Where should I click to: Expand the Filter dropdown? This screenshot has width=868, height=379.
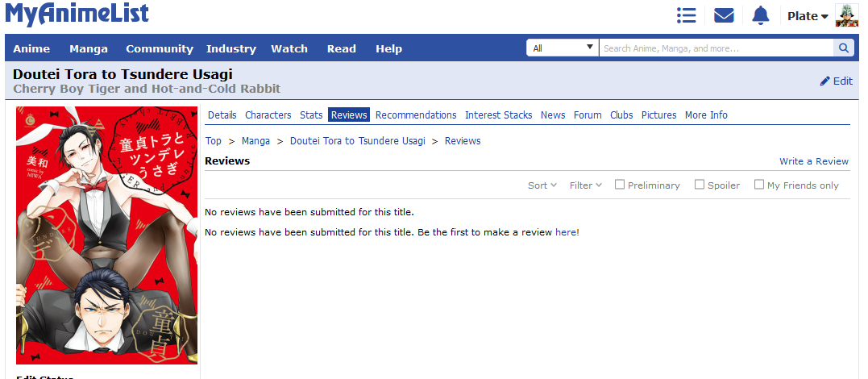585,185
